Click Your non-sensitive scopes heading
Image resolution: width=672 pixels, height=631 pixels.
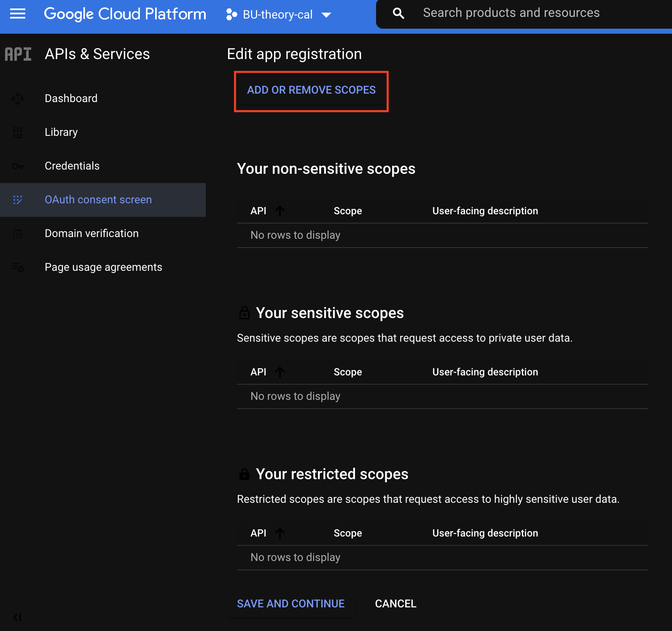pos(326,169)
